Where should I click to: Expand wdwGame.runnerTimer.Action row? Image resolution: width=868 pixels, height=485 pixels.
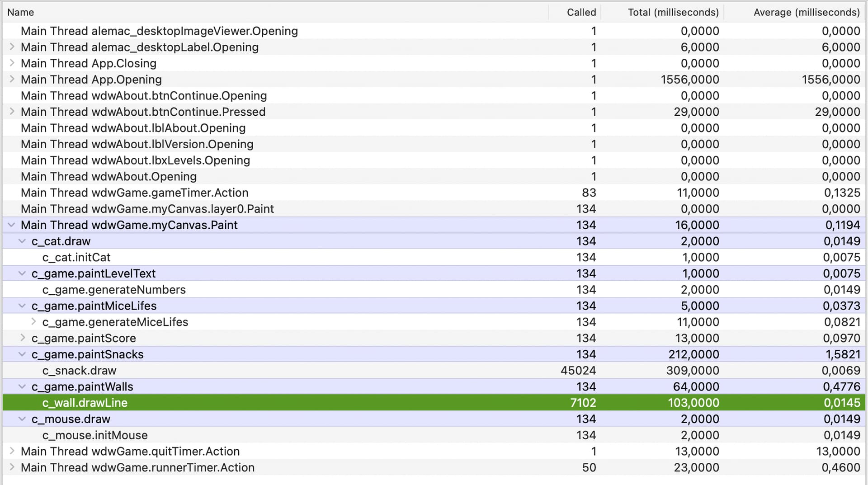click(12, 467)
